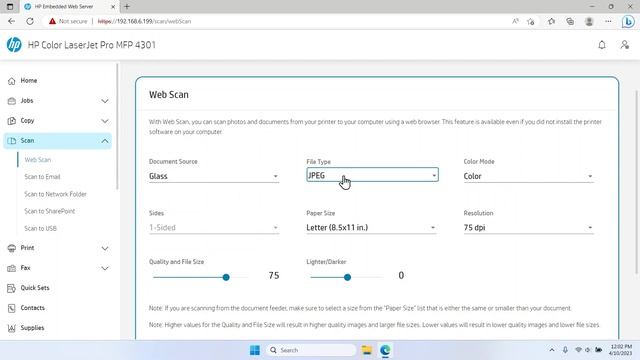The image size is (640, 360).
Task: Expand the Copy menu chevron
Action: click(x=105, y=121)
